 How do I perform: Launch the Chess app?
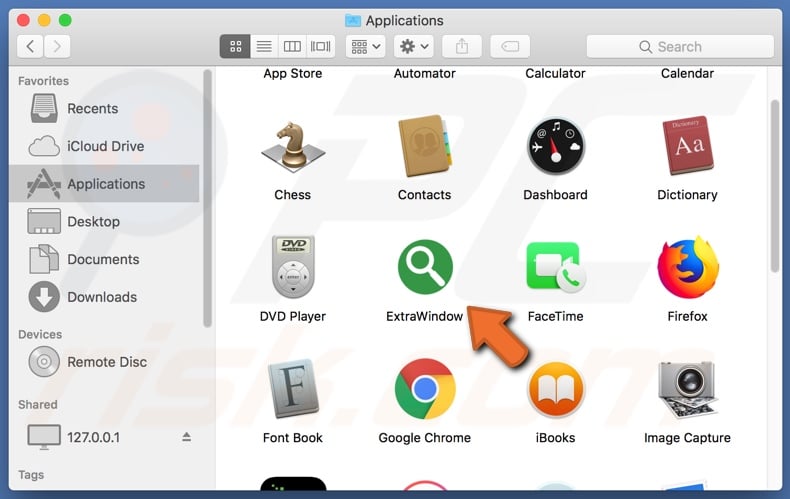(292, 148)
